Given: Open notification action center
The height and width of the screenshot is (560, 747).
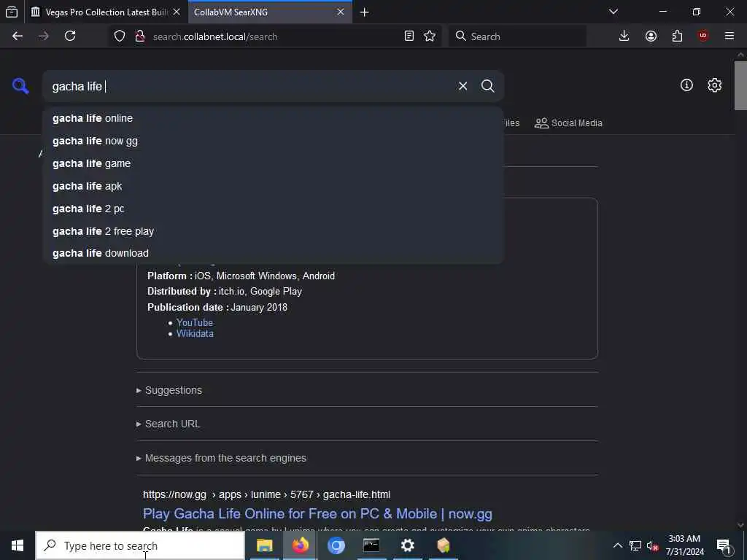Looking at the screenshot, I should pyautogui.click(x=724, y=545).
